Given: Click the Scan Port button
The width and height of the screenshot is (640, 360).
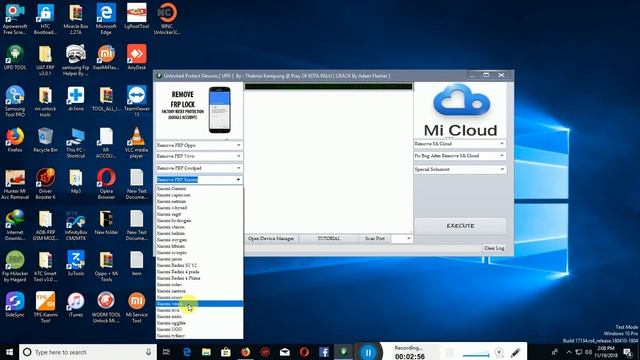Looking at the screenshot, I should tap(375, 238).
